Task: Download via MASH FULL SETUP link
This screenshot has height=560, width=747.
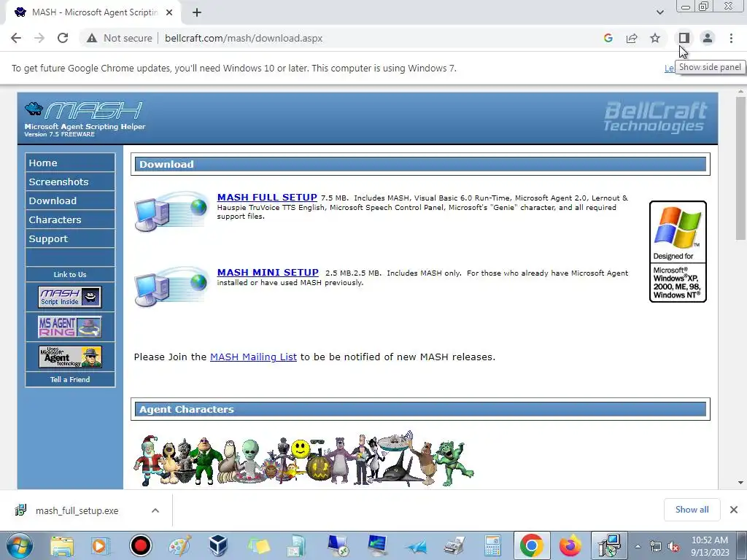Action: (267, 197)
